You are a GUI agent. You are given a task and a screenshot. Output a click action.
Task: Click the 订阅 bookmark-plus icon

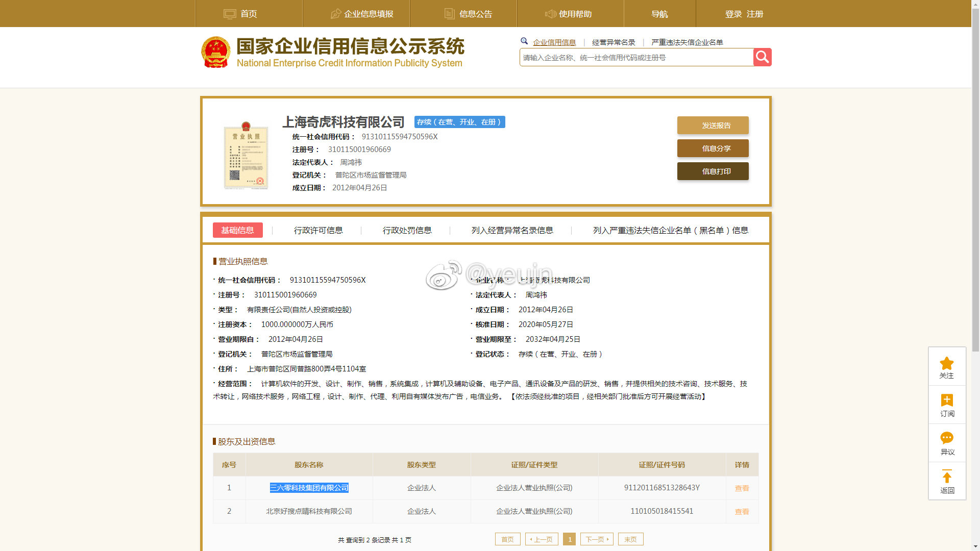click(x=947, y=400)
